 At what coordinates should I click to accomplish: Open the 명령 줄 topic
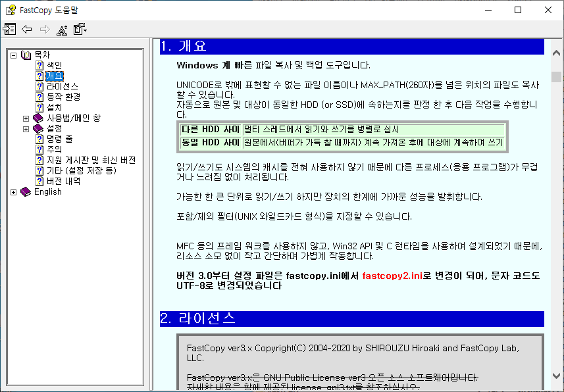59,139
